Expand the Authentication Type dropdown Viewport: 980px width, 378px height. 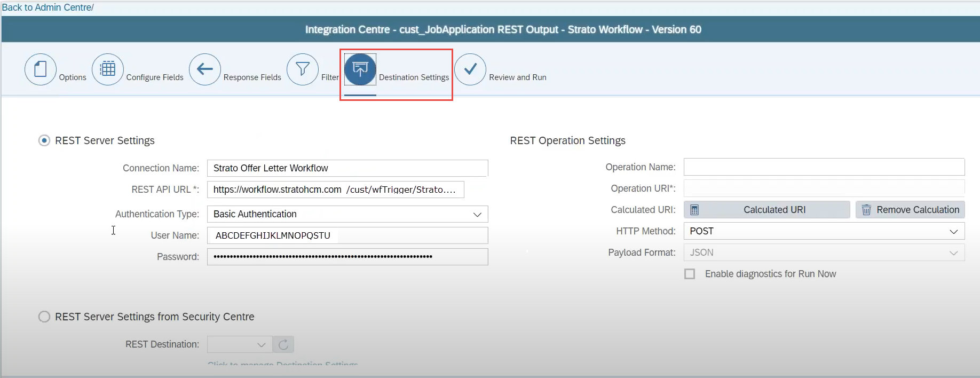tap(477, 214)
